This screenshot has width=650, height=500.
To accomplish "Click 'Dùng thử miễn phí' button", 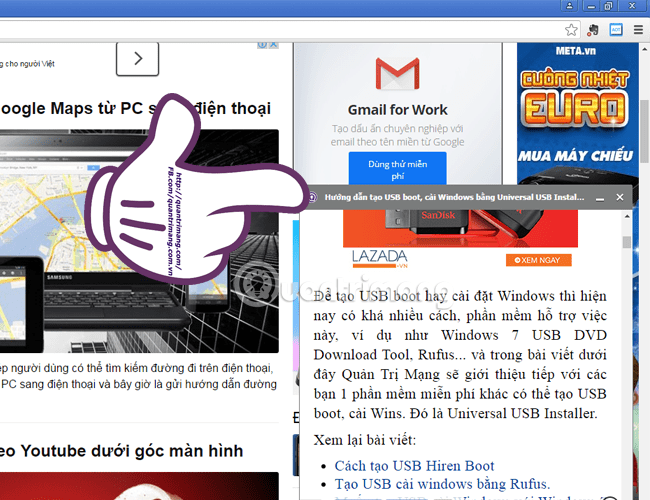I will tap(398, 169).
